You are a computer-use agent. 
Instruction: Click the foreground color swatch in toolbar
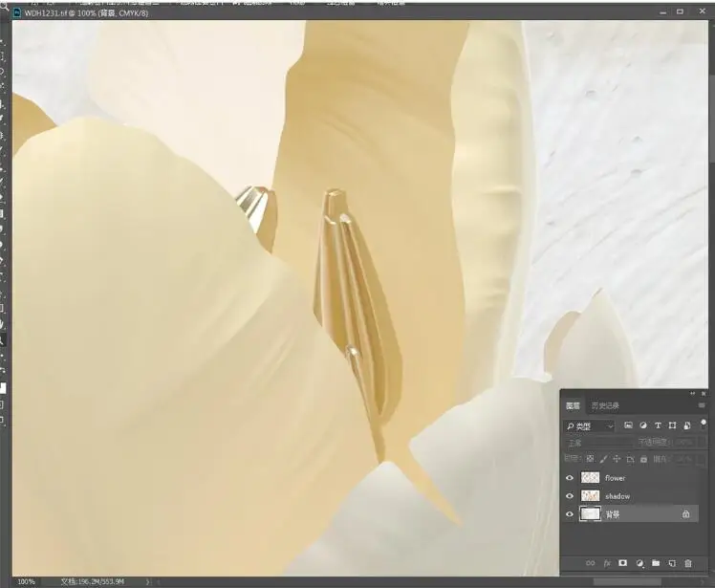(2, 388)
